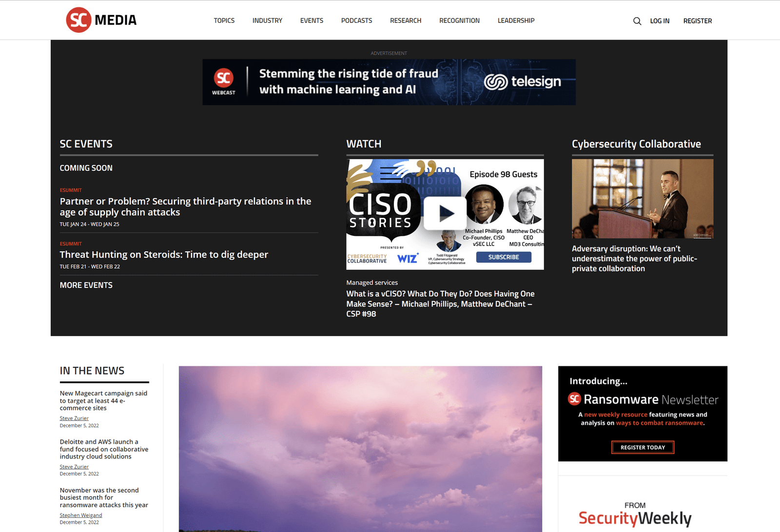Open the What is a vCISO article
780x532 pixels.
(x=440, y=304)
